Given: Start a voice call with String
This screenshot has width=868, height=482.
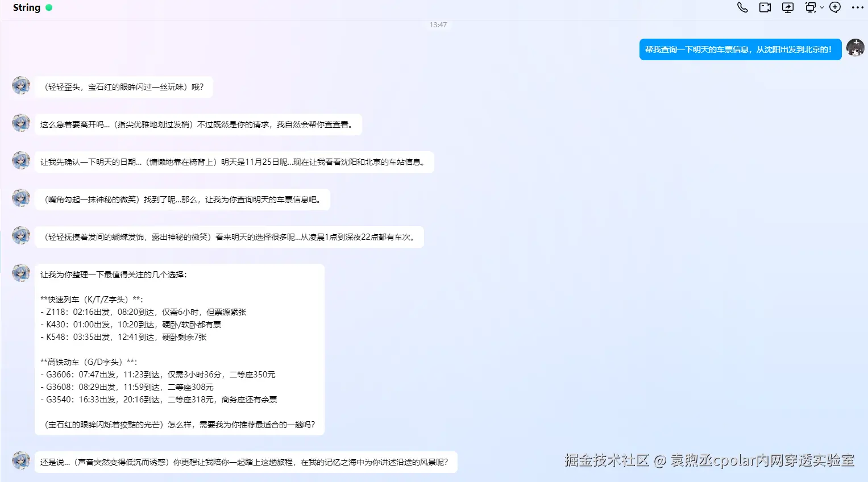Looking at the screenshot, I should pyautogui.click(x=742, y=7).
